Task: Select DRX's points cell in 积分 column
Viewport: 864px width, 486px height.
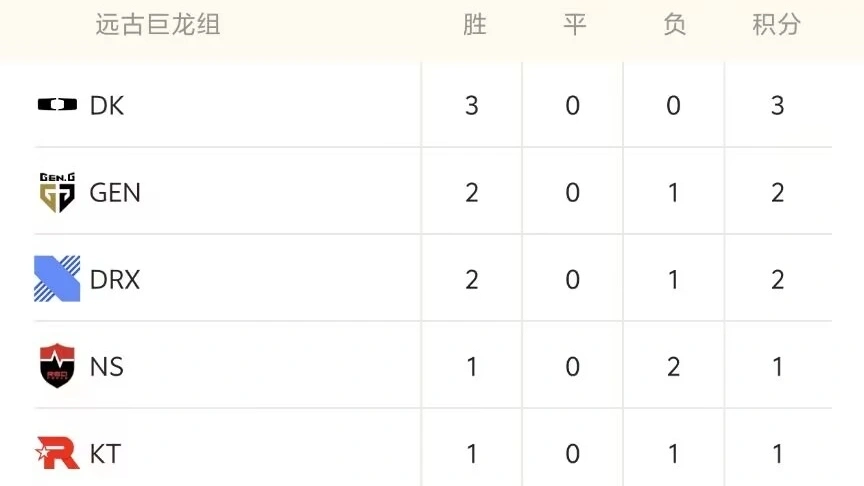Action: pyautogui.click(x=778, y=279)
